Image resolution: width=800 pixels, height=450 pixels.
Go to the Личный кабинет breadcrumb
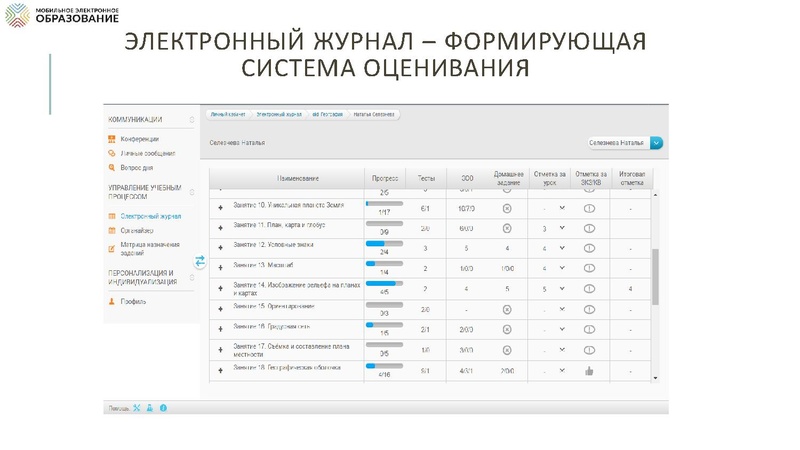click(228, 114)
